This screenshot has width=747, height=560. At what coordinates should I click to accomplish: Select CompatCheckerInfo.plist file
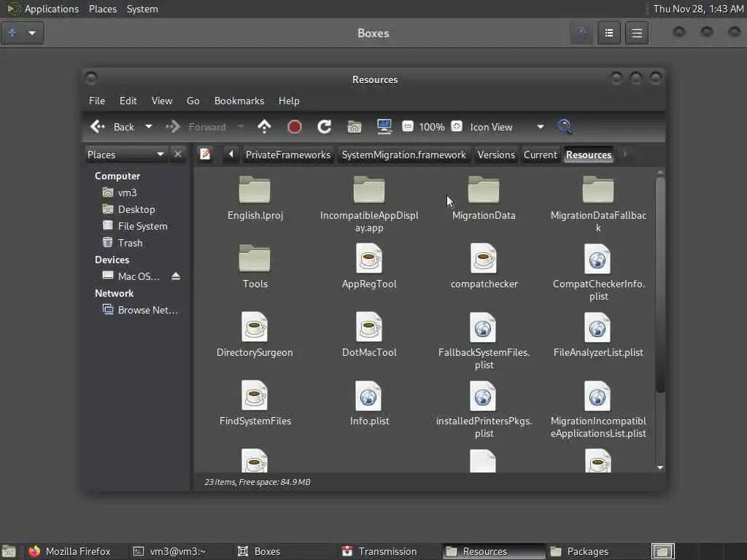point(598,273)
